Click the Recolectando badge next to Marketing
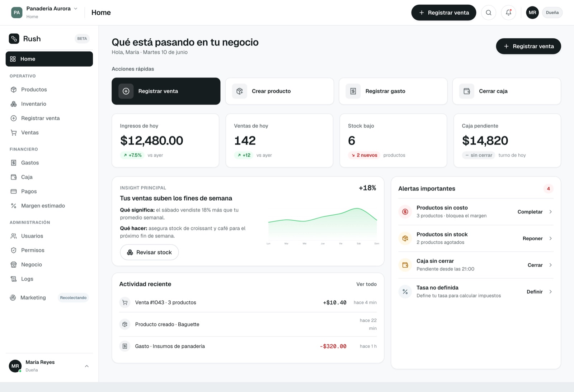The width and height of the screenshot is (574, 392). click(x=73, y=297)
